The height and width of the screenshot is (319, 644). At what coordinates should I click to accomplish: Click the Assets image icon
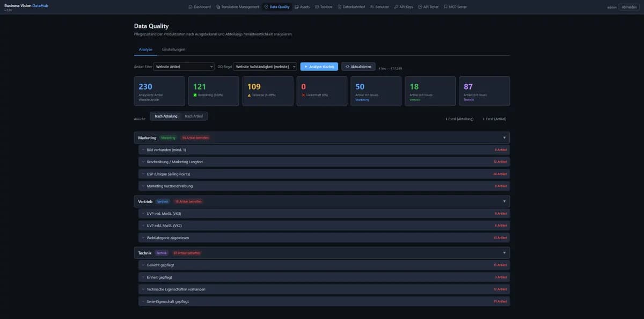click(x=296, y=7)
